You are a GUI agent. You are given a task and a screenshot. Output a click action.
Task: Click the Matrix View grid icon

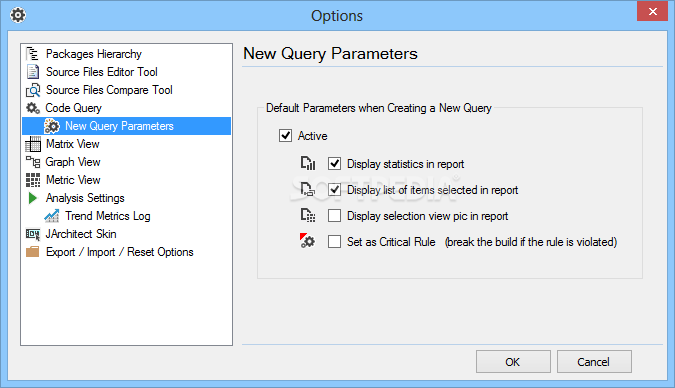pos(33,144)
